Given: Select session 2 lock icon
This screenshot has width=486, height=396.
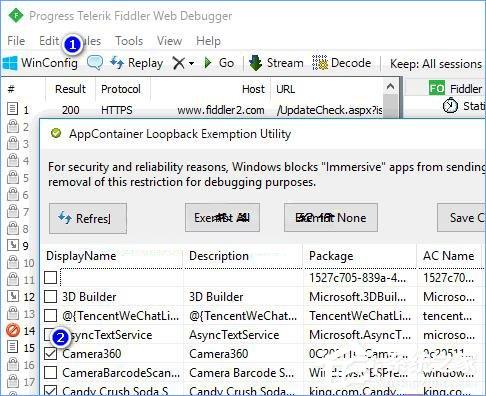Looking at the screenshot, I should click(x=13, y=126).
